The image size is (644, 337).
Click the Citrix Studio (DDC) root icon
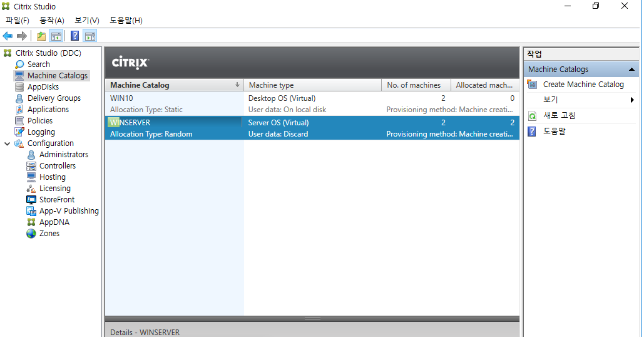pos(7,53)
